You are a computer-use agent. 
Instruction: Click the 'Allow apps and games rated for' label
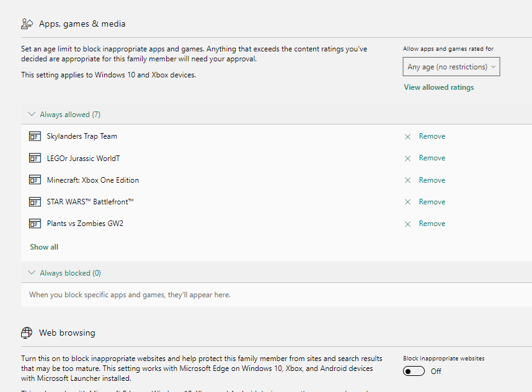tap(448, 49)
